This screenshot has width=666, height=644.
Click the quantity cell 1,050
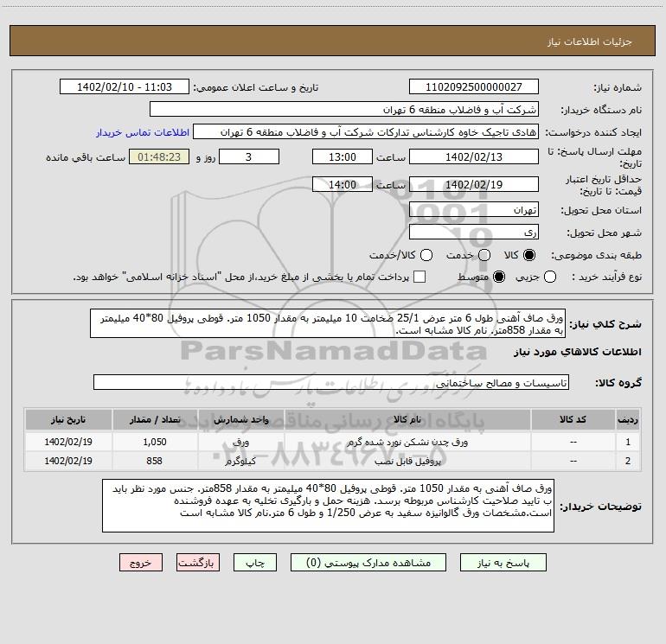click(155, 442)
